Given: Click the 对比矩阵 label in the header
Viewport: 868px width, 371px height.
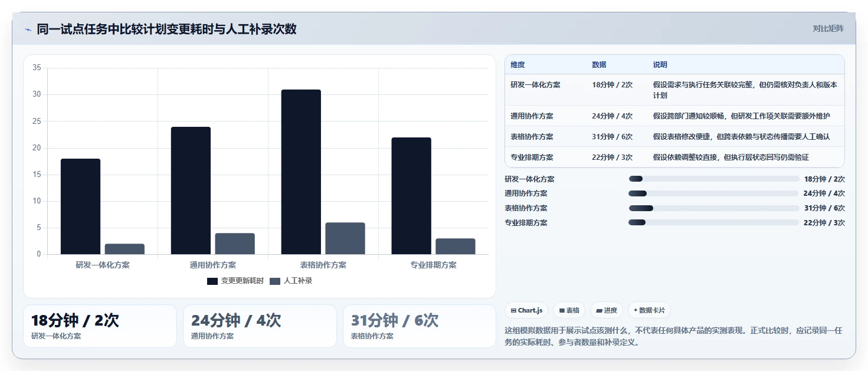Looking at the screenshot, I should [828, 28].
